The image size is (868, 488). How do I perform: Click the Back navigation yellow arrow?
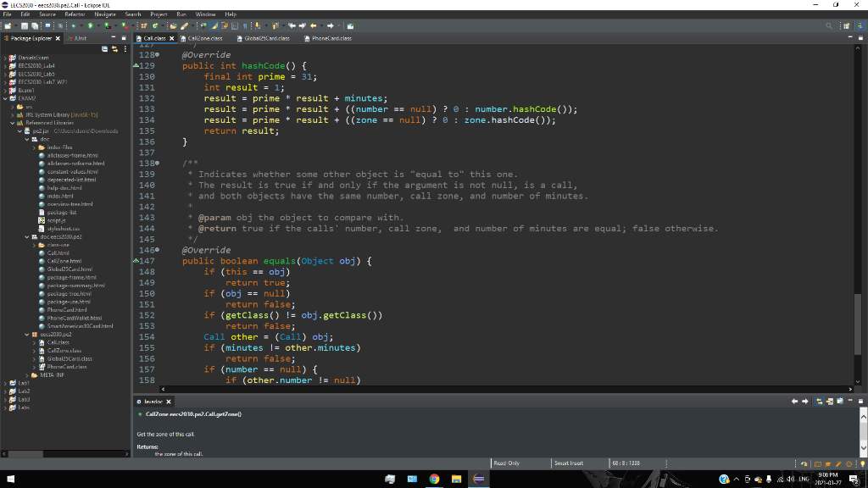(x=314, y=25)
